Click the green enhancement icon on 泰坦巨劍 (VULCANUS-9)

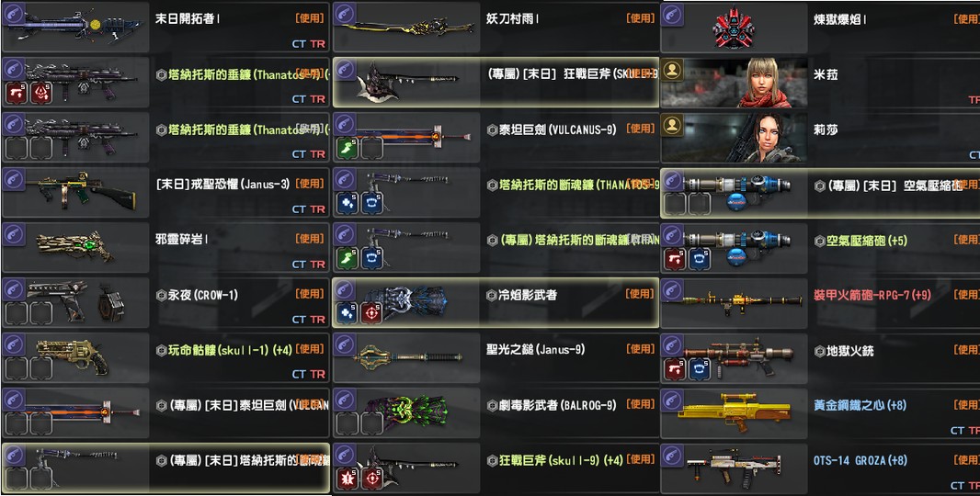[347, 148]
